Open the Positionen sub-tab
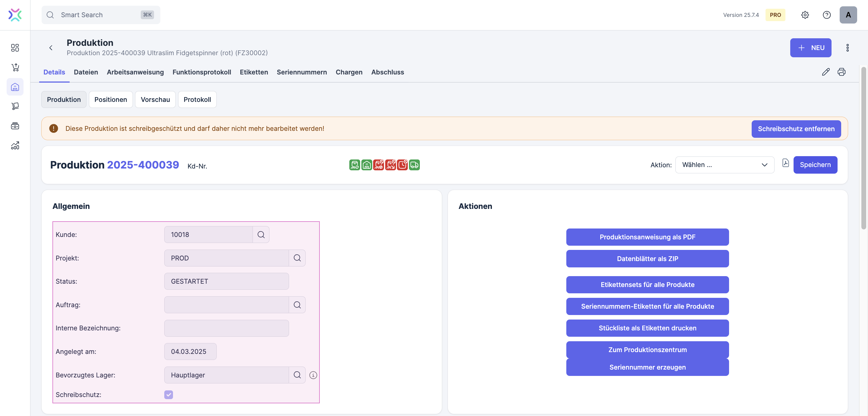 pyautogui.click(x=111, y=99)
